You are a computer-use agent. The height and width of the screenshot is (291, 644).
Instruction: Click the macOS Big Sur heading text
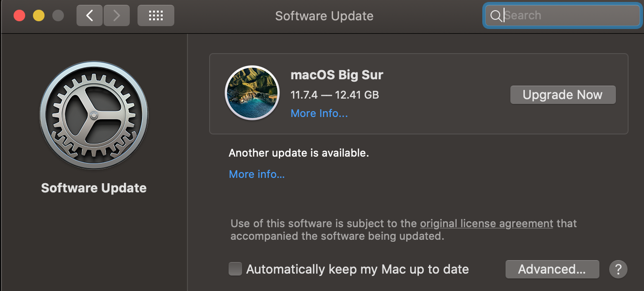[337, 75]
